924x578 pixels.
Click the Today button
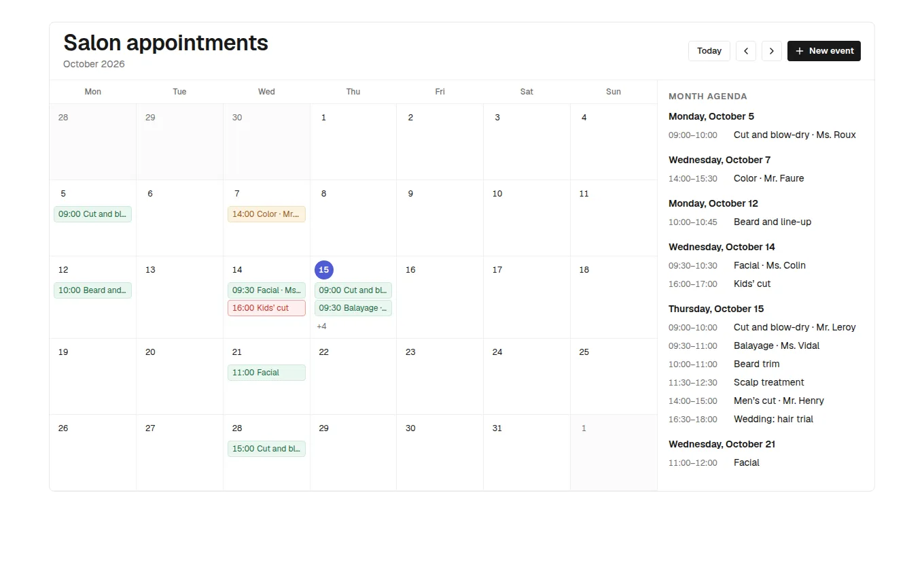point(709,51)
